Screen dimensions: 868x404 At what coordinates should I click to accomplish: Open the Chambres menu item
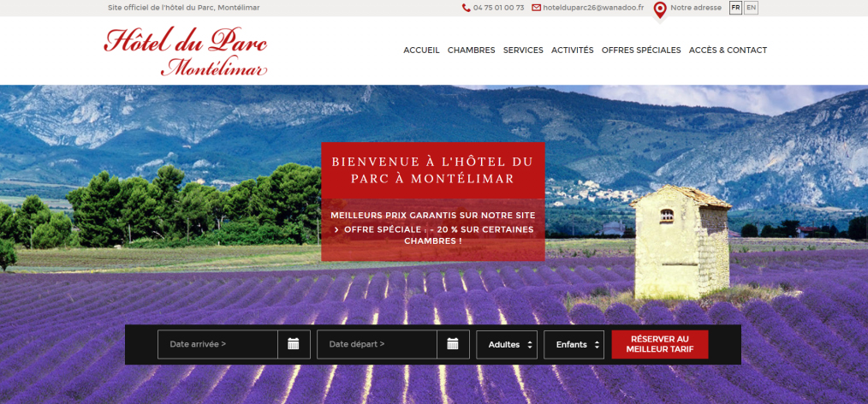point(471,50)
